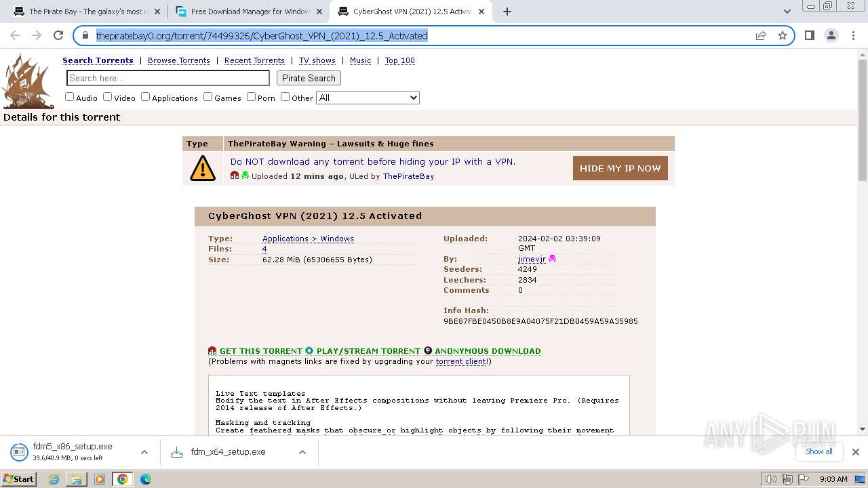Enable the Applications checkbox
The height and width of the screenshot is (488, 868).
coord(145,97)
